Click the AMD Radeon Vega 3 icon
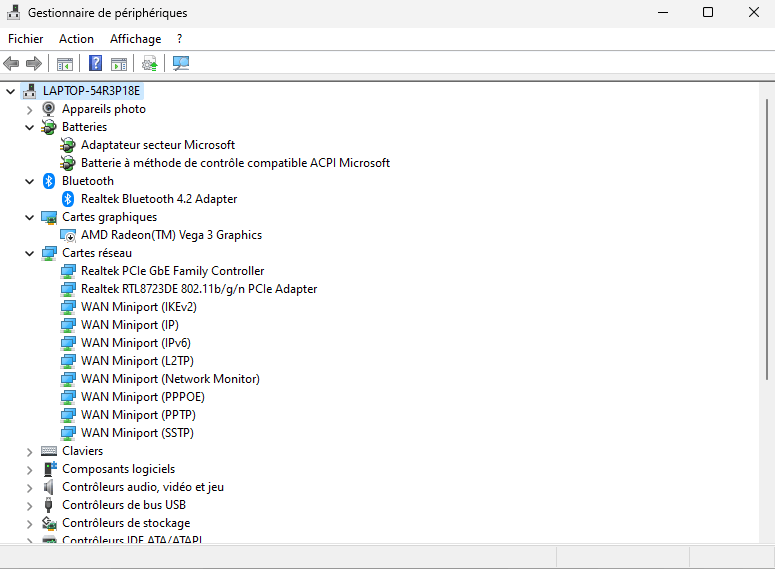Screen dimensions: 775x569 pyautogui.click(x=68, y=235)
